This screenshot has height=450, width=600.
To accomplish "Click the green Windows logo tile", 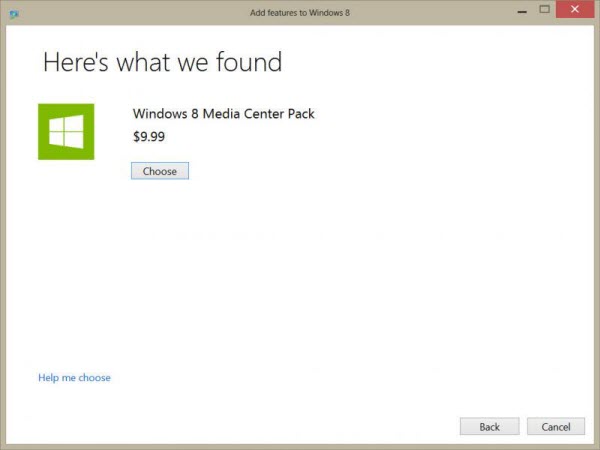I will [66, 132].
